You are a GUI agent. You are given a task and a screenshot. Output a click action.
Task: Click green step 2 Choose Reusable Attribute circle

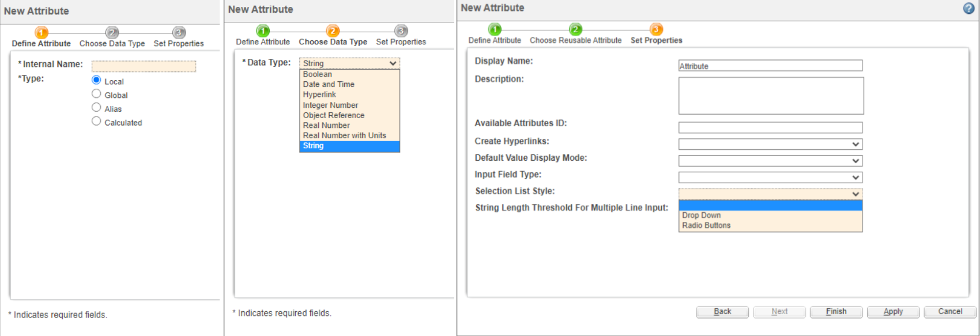tap(575, 29)
